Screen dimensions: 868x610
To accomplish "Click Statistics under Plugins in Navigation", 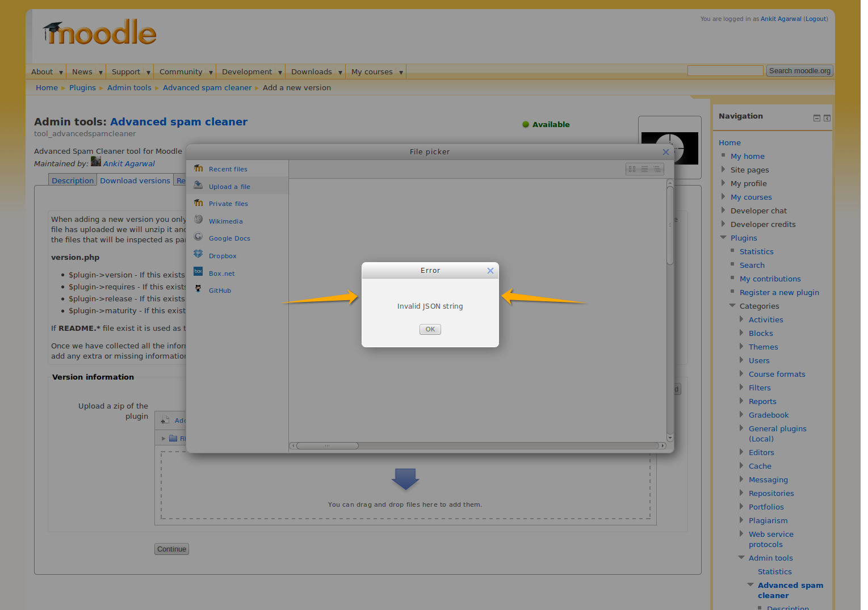I will click(x=756, y=251).
